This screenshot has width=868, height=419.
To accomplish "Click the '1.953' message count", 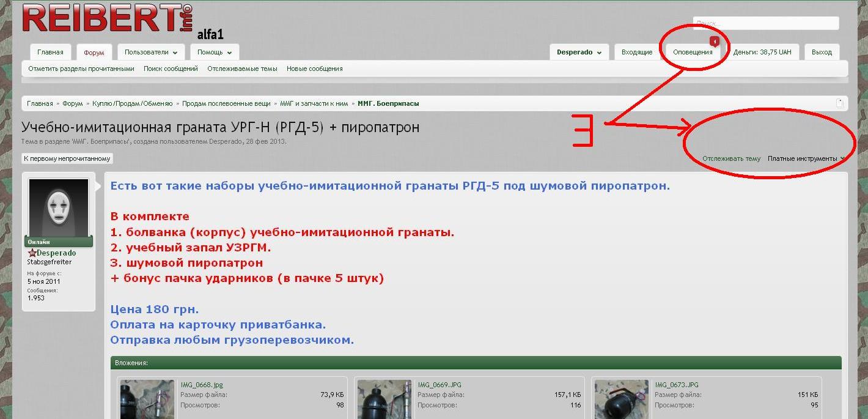I will point(36,298).
